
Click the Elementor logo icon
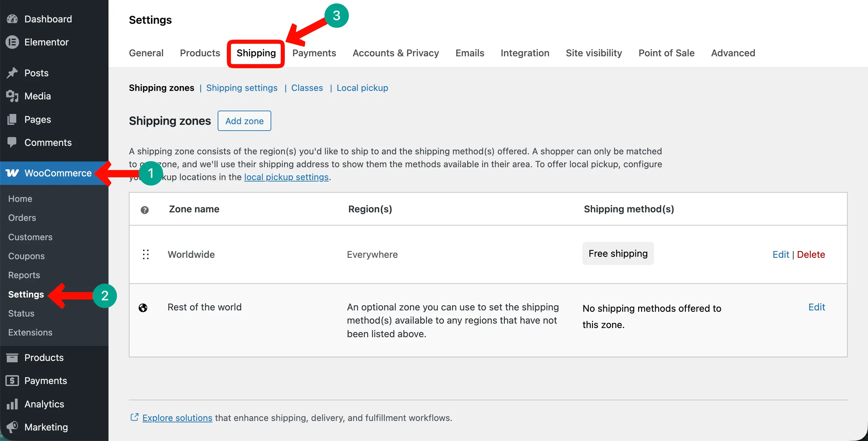12,42
